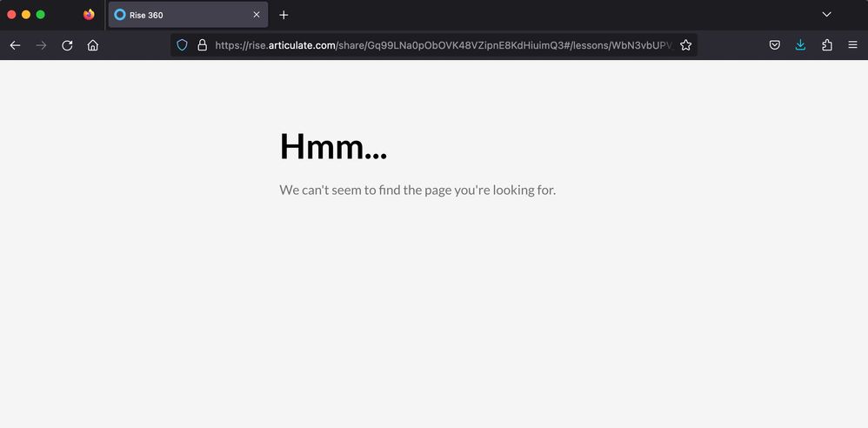Save page to Pocket

(x=774, y=45)
